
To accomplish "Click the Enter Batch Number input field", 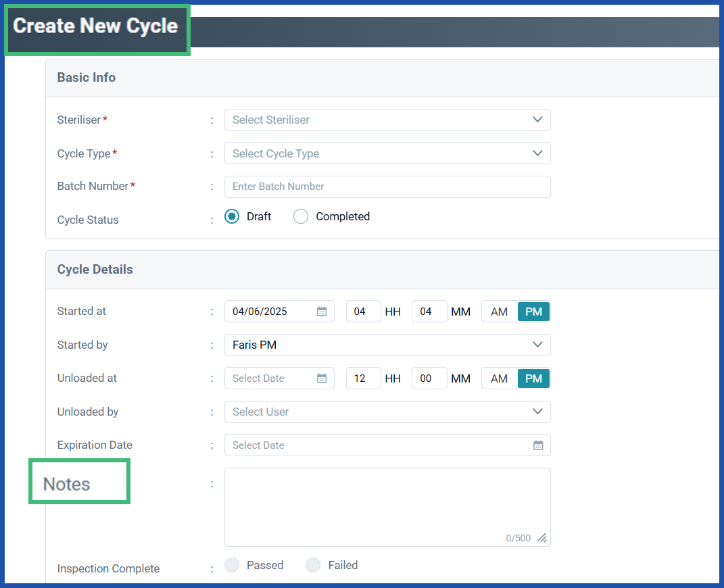I will (387, 187).
